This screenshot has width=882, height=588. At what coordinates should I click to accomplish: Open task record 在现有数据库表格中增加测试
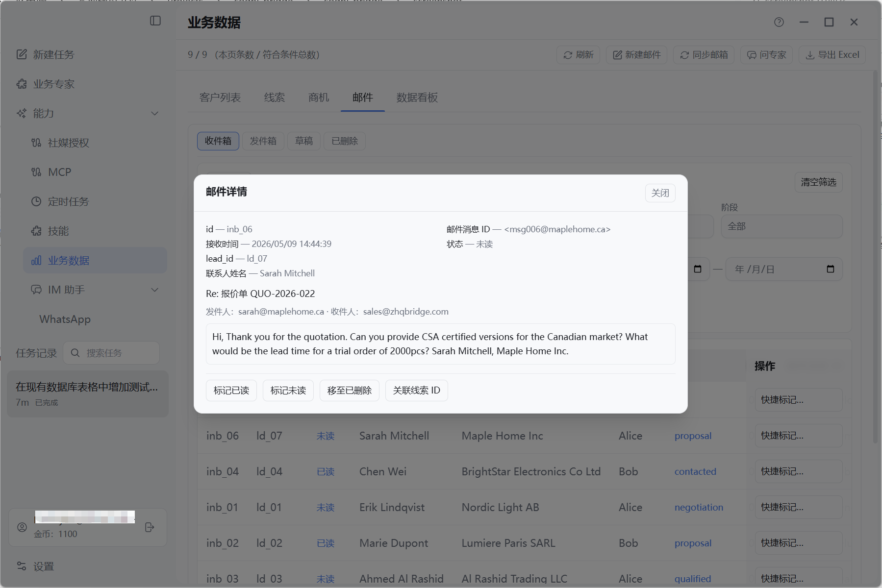click(x=88, y=394)
